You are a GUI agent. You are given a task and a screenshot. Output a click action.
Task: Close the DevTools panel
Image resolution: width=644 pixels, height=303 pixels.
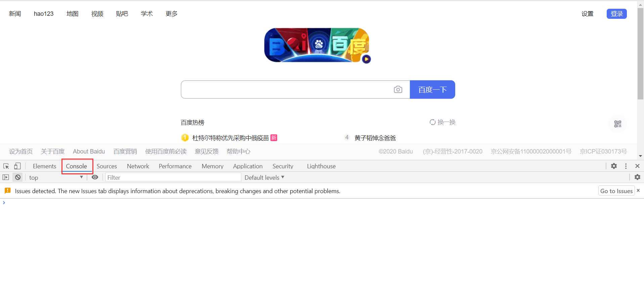coord(637,166)
